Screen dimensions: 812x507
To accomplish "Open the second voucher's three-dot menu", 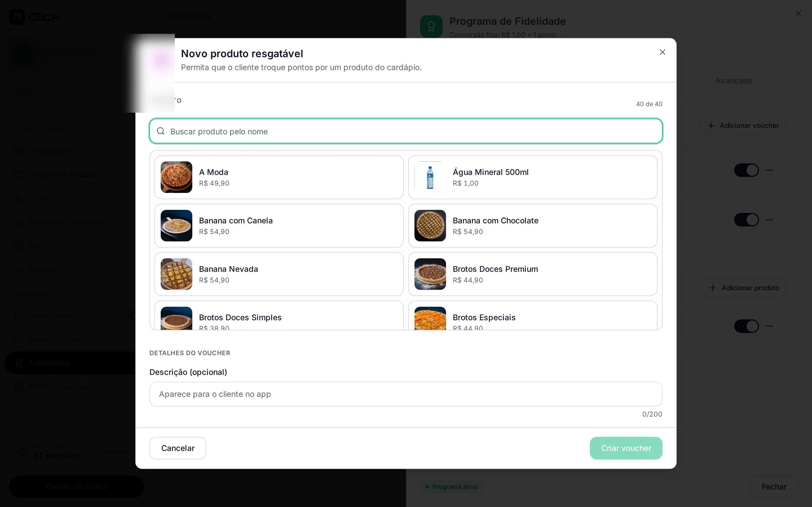I will click(x=769, y=220).
